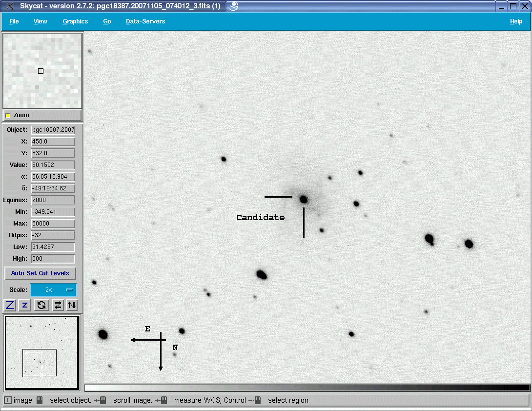Flip image horizontally with the left-right arrows icon
The height and width of the screenshot is (411, 532).
click(x=58, y=305)
